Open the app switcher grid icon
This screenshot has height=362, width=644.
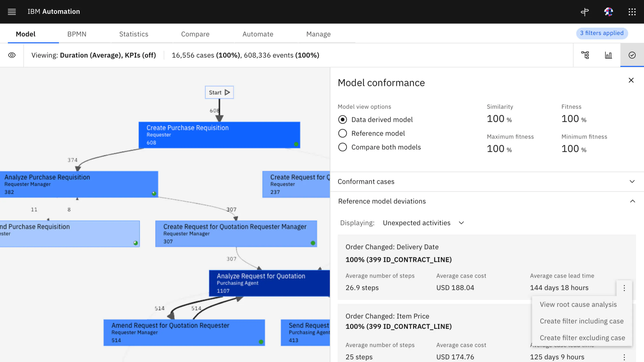632,12
